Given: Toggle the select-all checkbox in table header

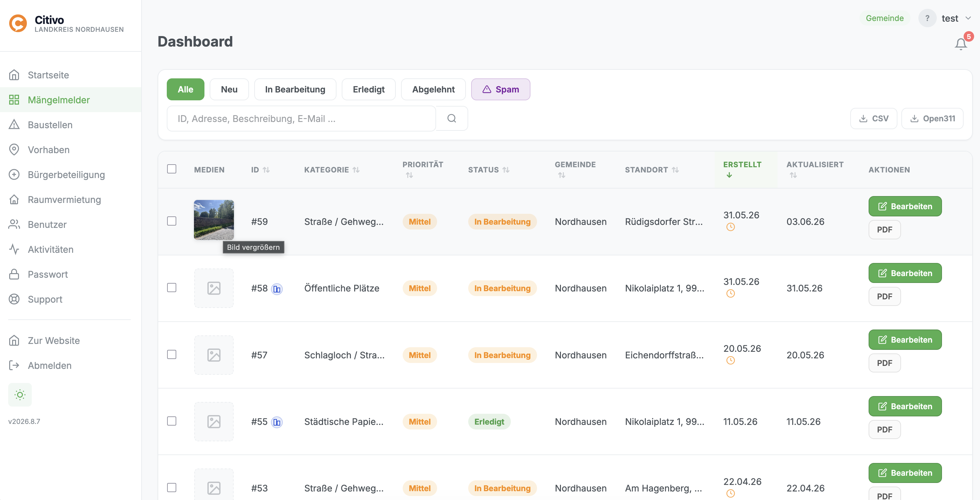Looking at the screenshot, I should 172,169.
